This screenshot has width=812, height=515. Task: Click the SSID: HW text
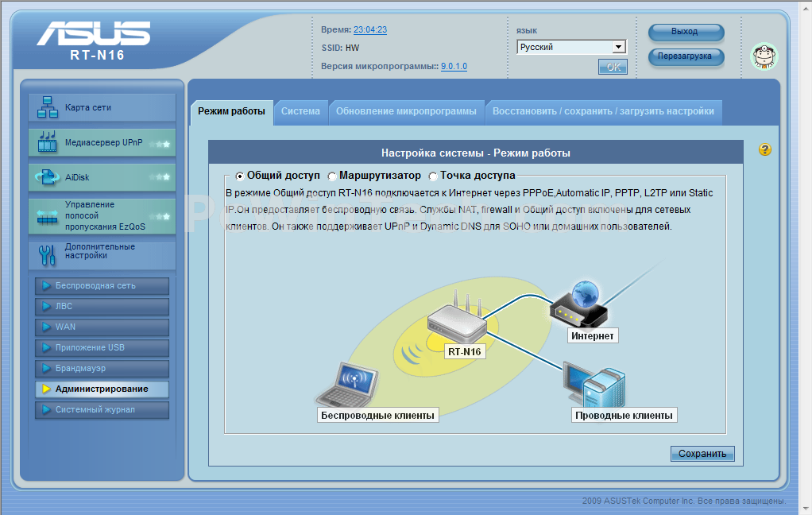(x=340, y=48)
